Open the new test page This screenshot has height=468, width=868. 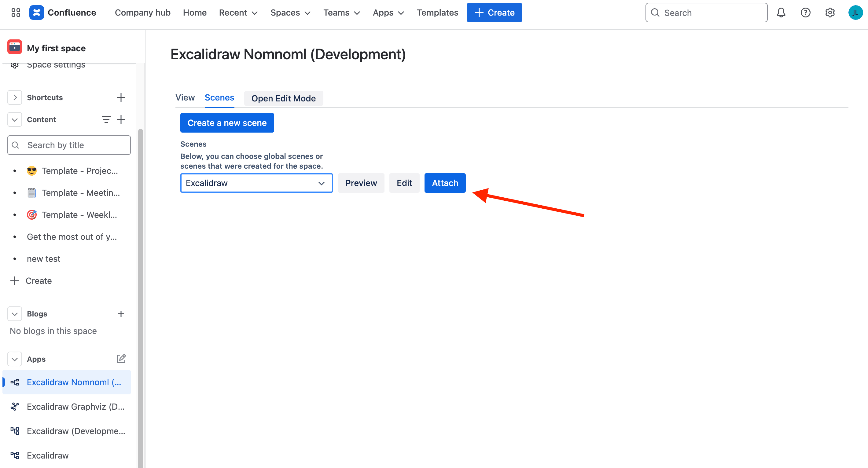[43, 258]
